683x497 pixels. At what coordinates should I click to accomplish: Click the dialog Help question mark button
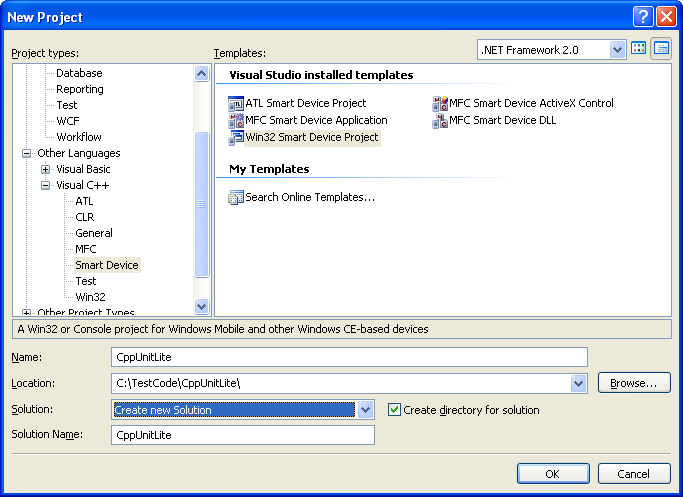click(643, 17)
